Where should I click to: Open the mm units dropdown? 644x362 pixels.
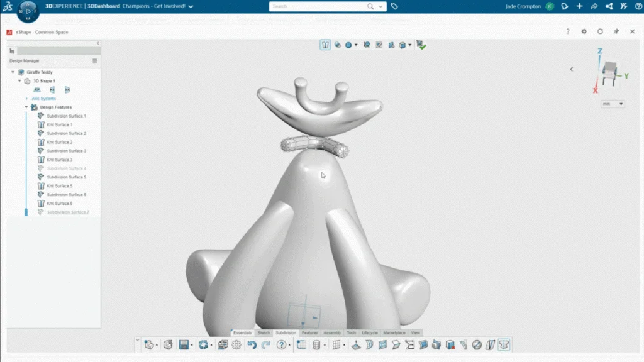(613, 104)
